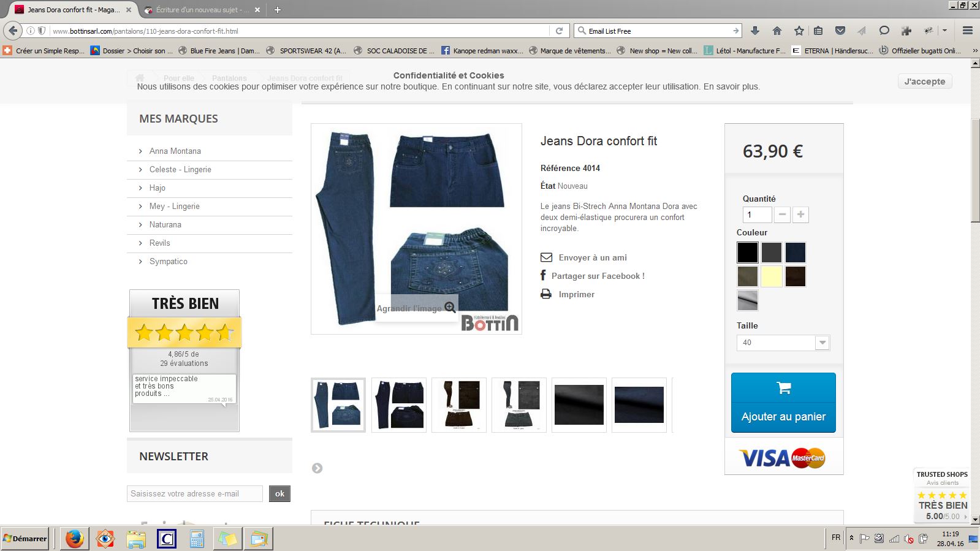View second thumbnail of dark jeans
Viewport: 980px width, 551px height.
click(x=399, y=405)
